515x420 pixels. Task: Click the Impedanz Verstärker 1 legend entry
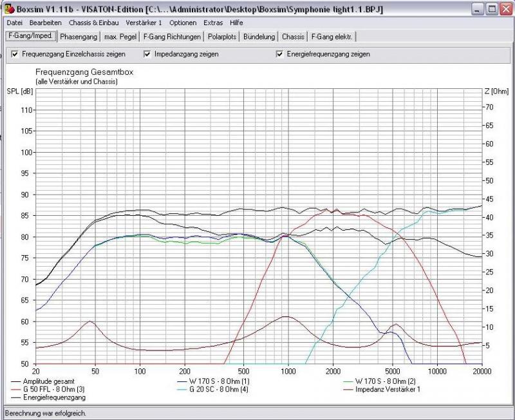382,389
